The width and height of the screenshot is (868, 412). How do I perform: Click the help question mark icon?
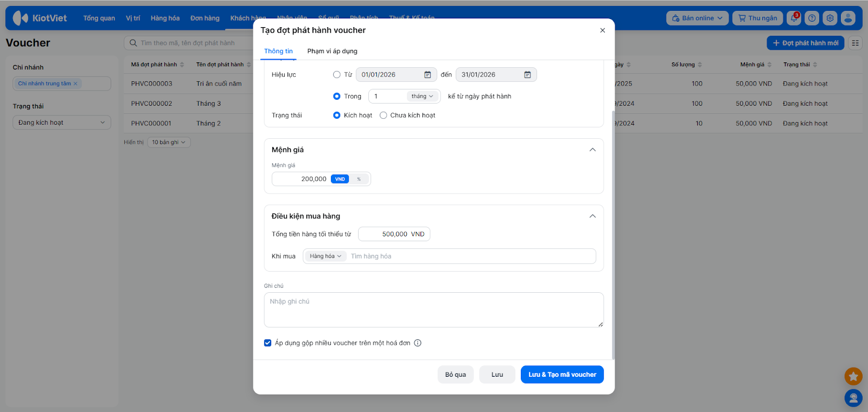tap(812, 18)
